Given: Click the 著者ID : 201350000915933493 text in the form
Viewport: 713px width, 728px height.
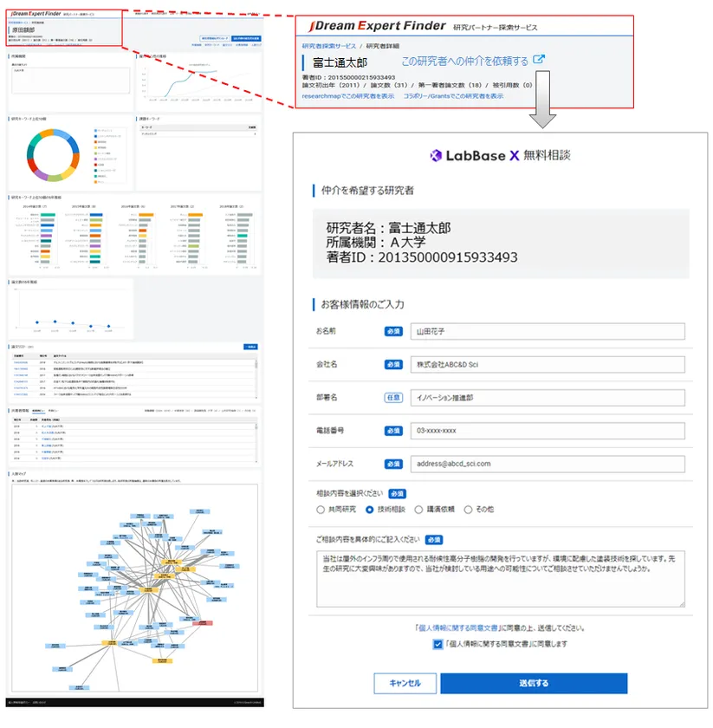Looking at the screenshot, I should tap(422, 257).
